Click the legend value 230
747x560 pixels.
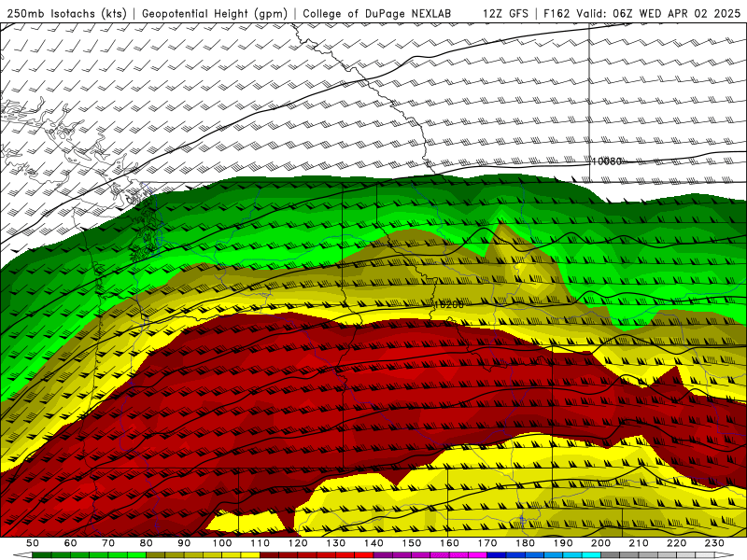pos(715,543)
